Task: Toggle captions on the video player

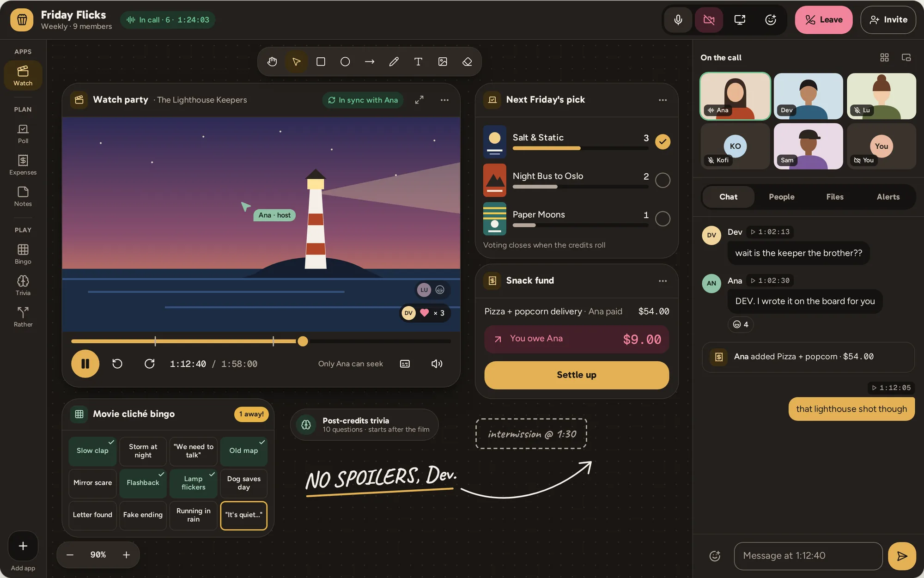Action: 405,364
